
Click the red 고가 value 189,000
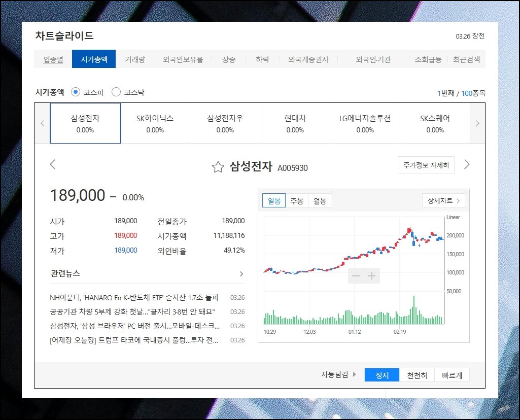pyautogui.click(x=126, y=236)
